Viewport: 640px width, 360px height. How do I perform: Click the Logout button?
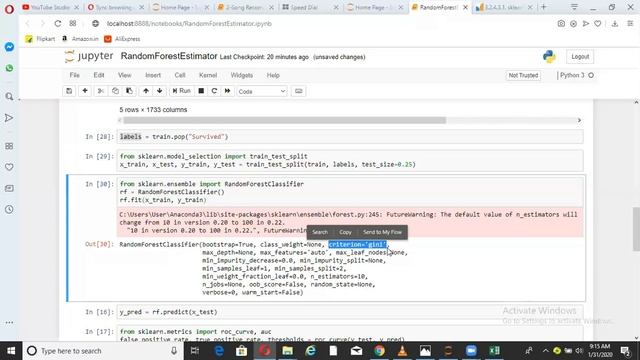tap(580, 57)
